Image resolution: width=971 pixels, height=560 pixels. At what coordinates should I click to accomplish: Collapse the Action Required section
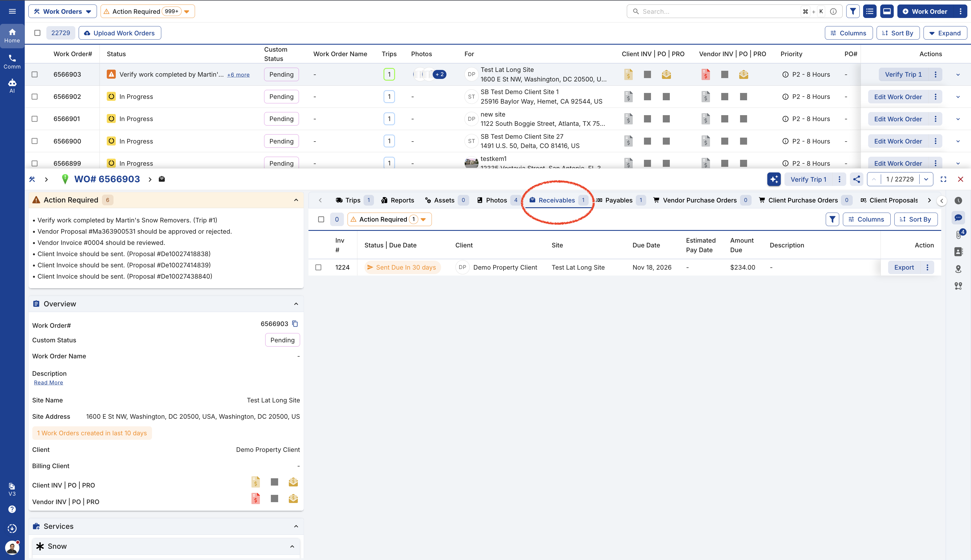[296, 200]
